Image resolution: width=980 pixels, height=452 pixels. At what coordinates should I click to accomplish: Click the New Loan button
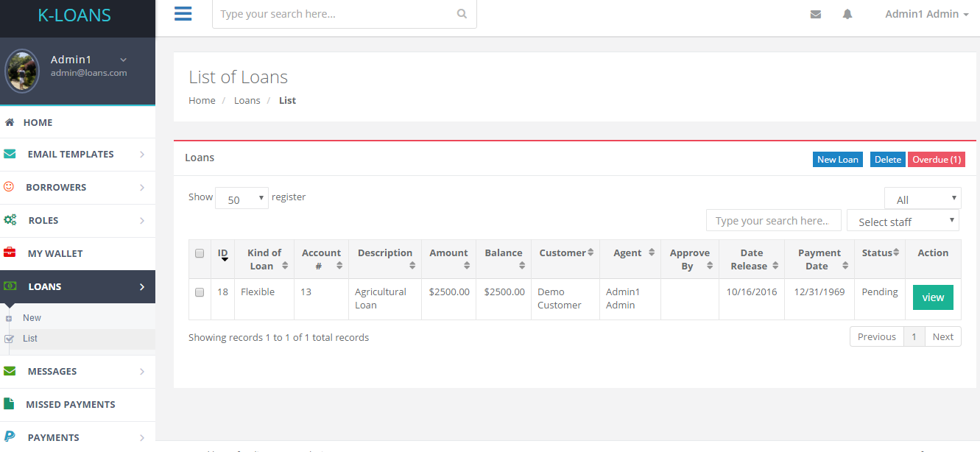pos(837,160)
